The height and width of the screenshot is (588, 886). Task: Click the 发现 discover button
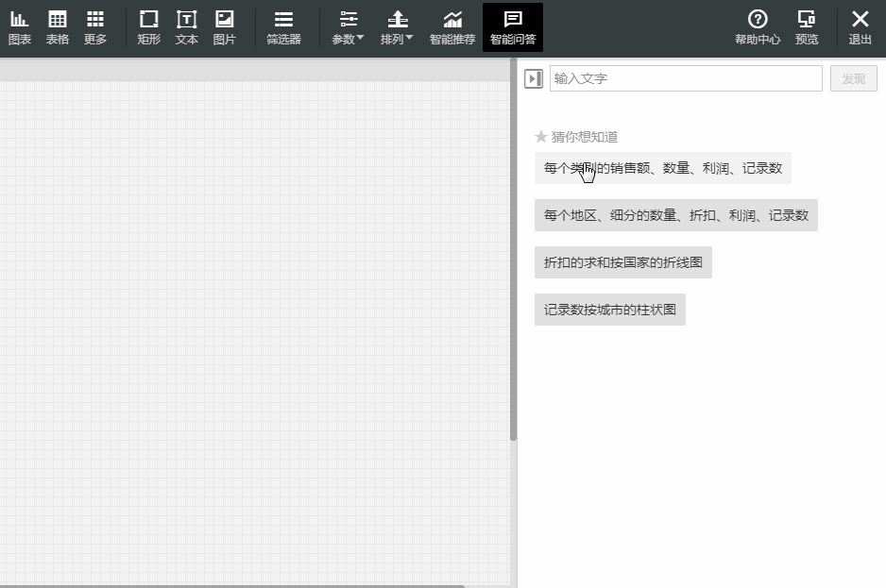click(x=853, y=78)
